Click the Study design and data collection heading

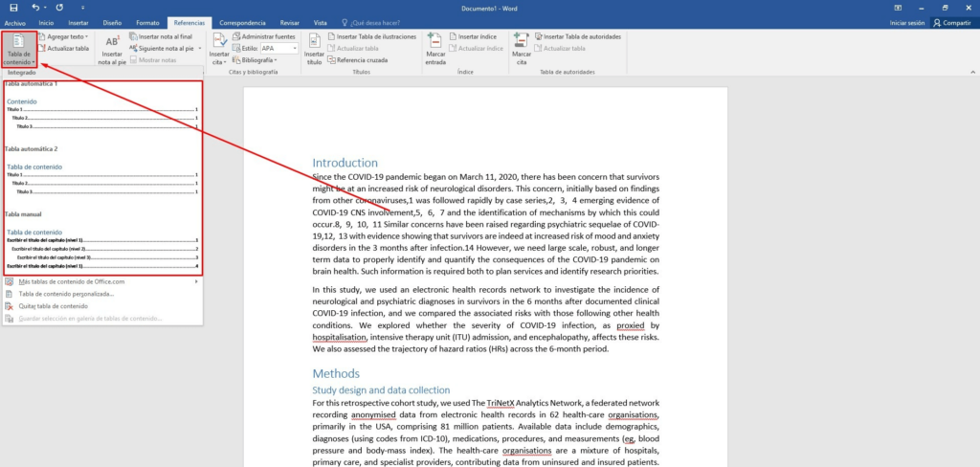coord(381,389)
